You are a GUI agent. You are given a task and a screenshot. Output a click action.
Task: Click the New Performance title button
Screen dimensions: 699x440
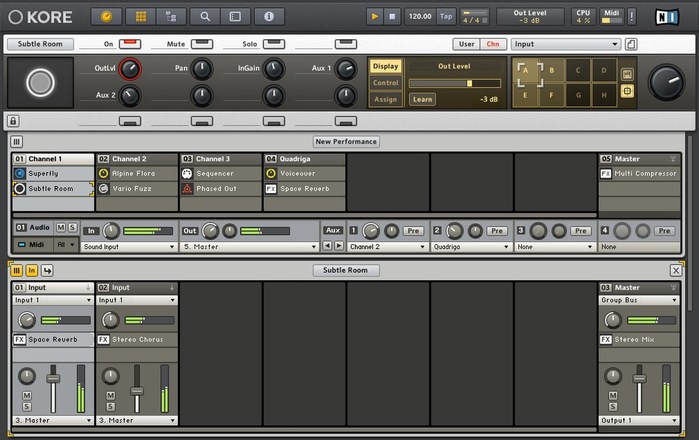coord(346,142)
